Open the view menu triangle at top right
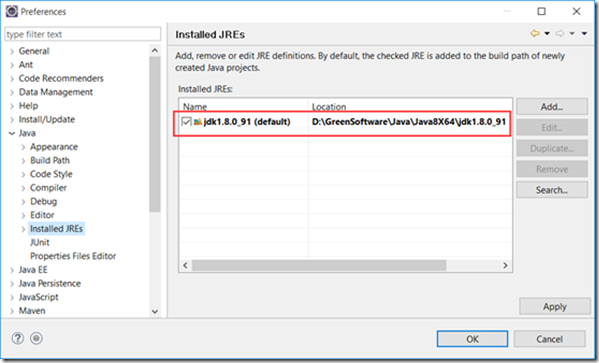 tap(584, 34)
